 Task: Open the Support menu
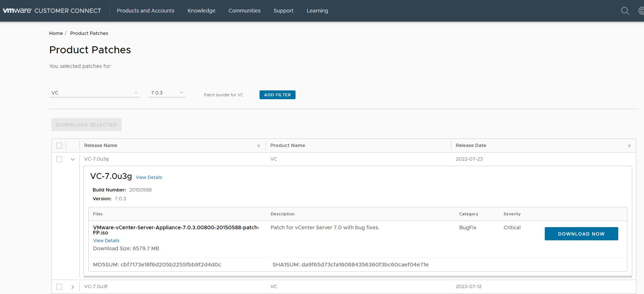[283, 11]
